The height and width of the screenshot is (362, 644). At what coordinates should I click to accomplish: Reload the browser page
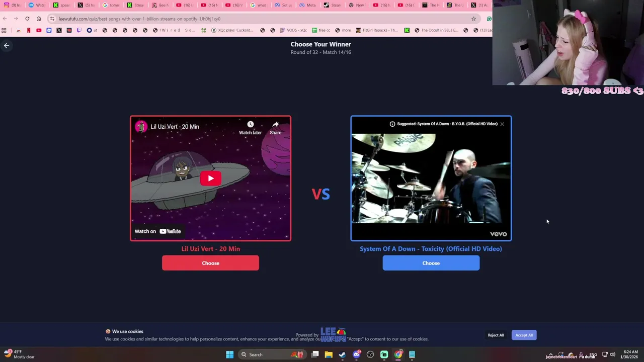point(27,19)
